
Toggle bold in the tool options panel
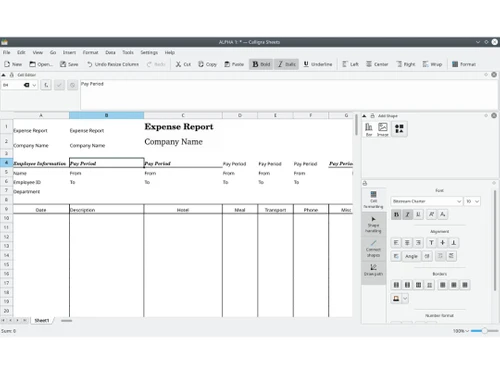396,214
